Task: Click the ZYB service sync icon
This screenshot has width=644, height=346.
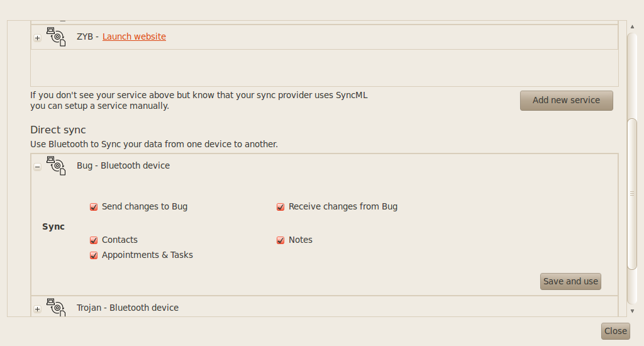Action: pos(57,36)
